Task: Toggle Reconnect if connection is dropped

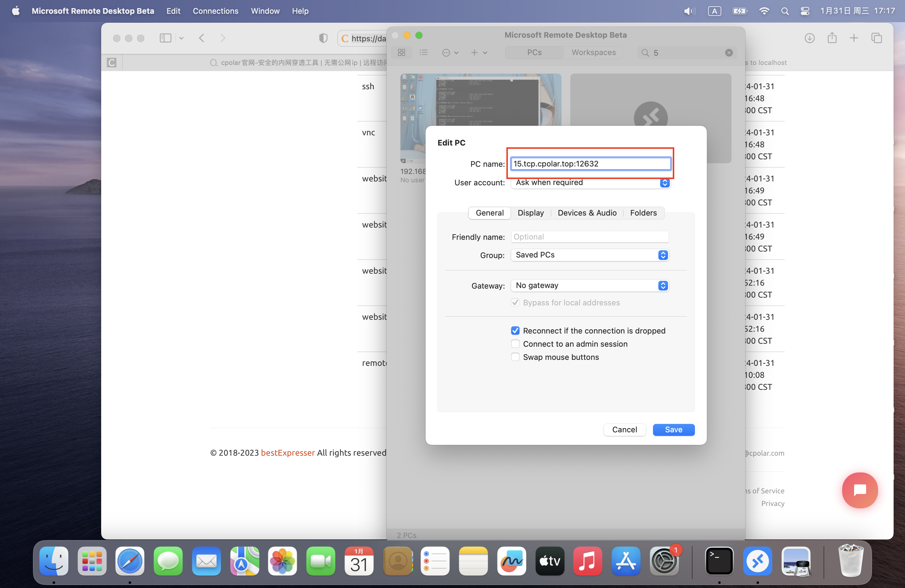Action: (515, 331)
